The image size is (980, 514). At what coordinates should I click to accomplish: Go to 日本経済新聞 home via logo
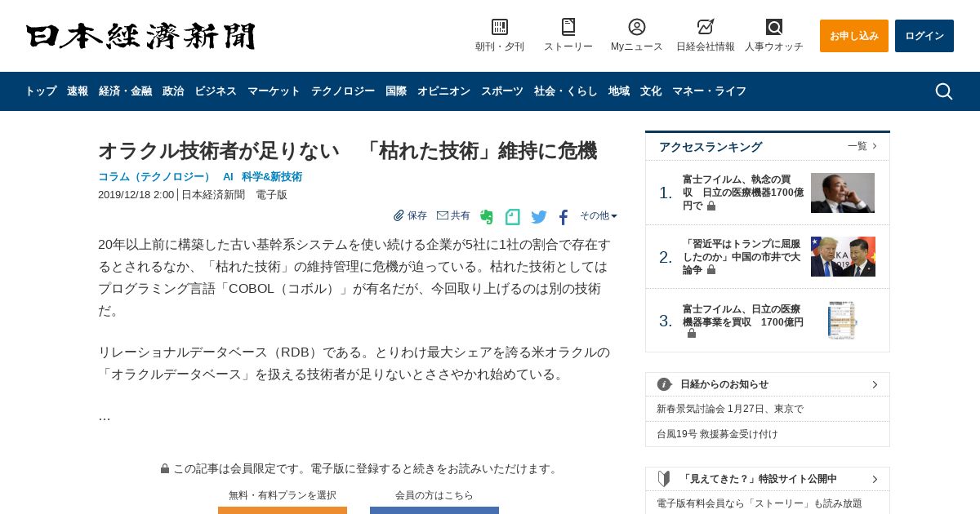tap(140, 36)
